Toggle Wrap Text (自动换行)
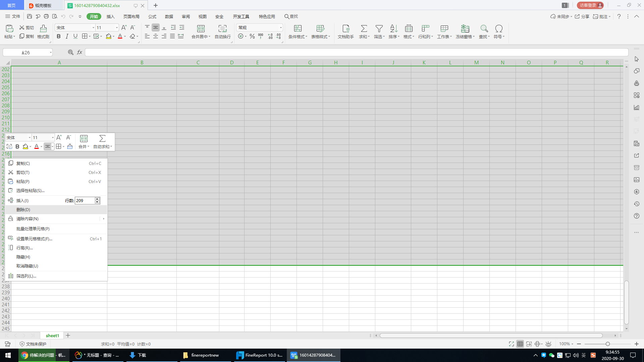The height and width of the screenshot is (362, 644). point(223,32)
